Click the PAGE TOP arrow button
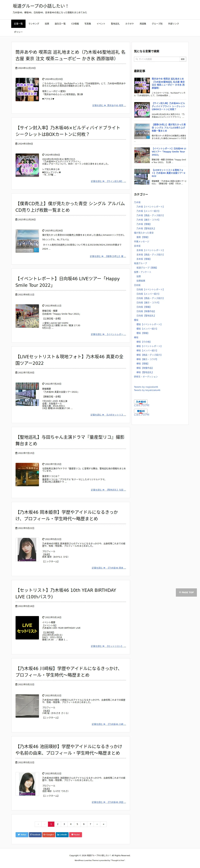Screen dimensions: 200x868 (186, 592)
